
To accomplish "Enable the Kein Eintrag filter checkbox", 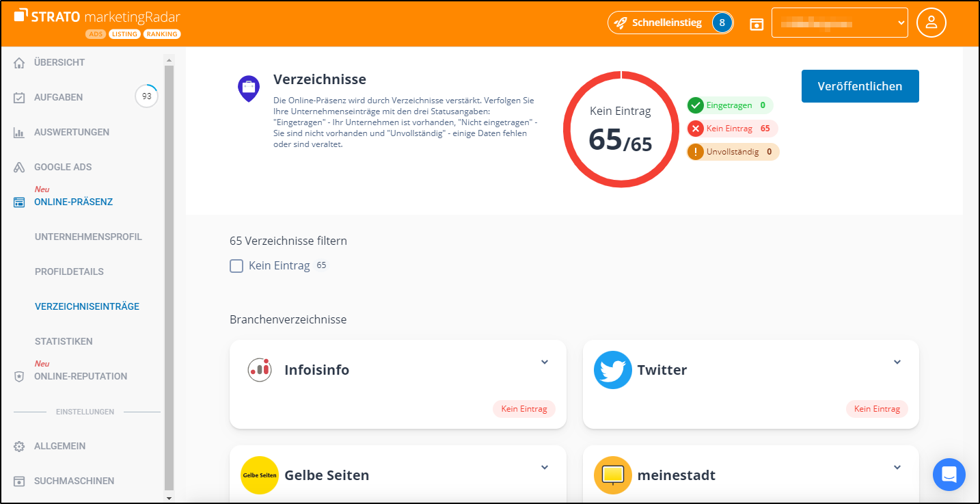I will [236, 265].
